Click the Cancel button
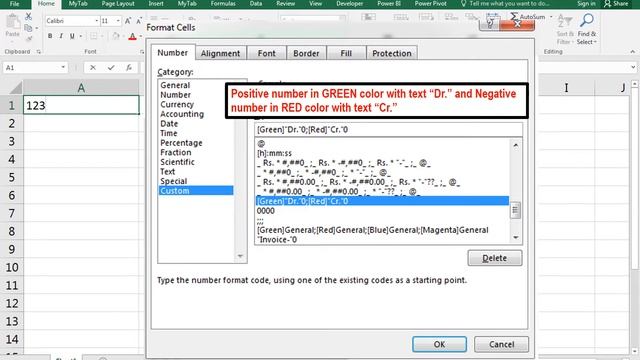 (501, 344)
